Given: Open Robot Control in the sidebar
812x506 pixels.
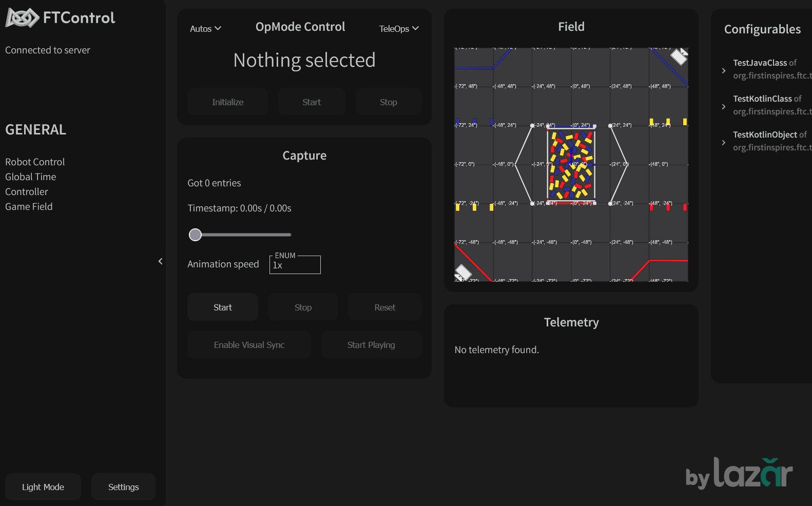Looking at the screenshot, I should tap(35, 162).
